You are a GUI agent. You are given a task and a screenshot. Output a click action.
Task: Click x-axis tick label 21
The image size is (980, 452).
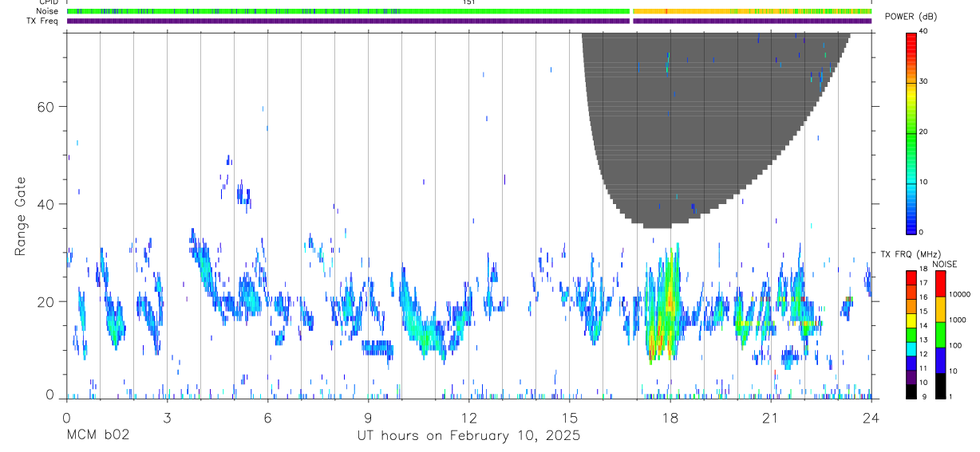point(770,417)
